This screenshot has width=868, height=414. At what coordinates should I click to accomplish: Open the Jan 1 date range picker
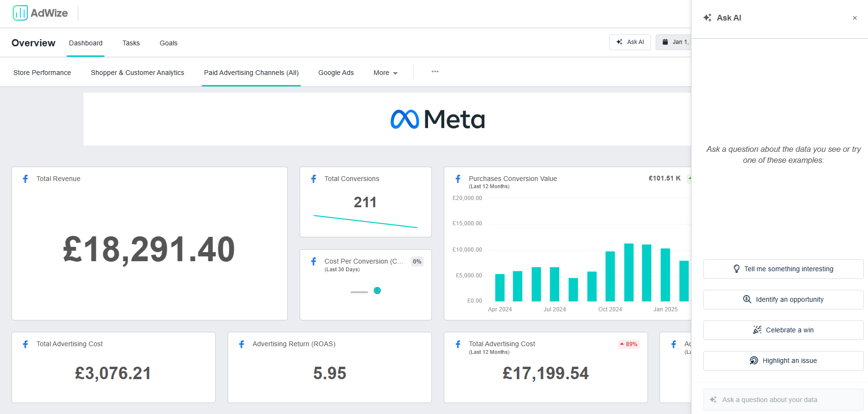click(x=674, y=42)
